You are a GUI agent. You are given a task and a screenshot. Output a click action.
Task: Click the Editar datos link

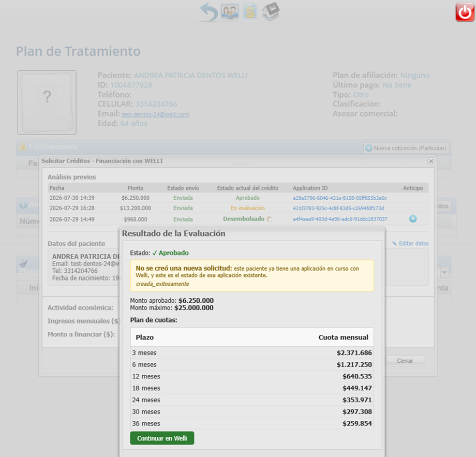(410, 244)
